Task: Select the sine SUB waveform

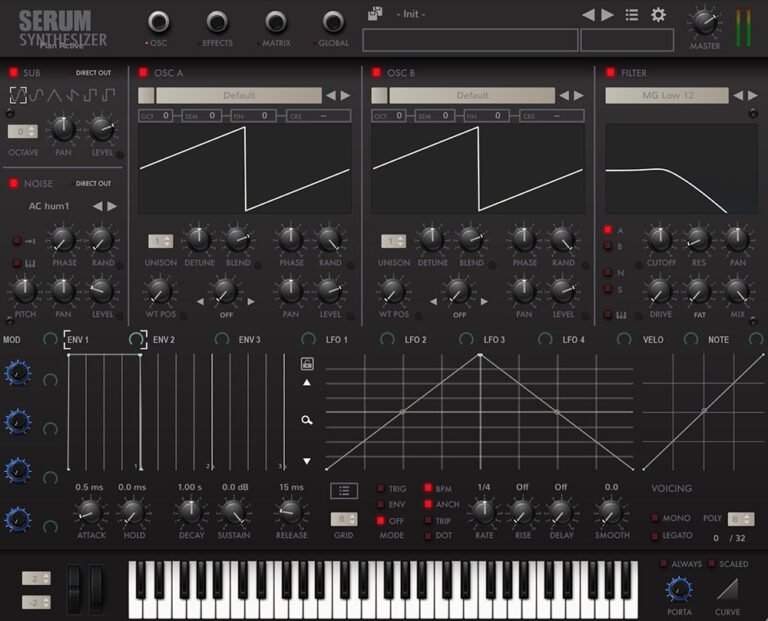Action: [x=37, y=95]
